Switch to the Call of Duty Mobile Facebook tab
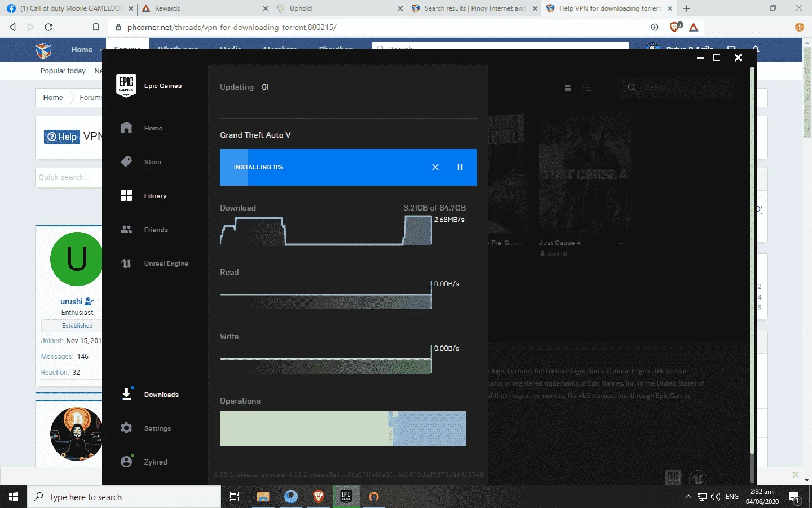 [69, 8]
